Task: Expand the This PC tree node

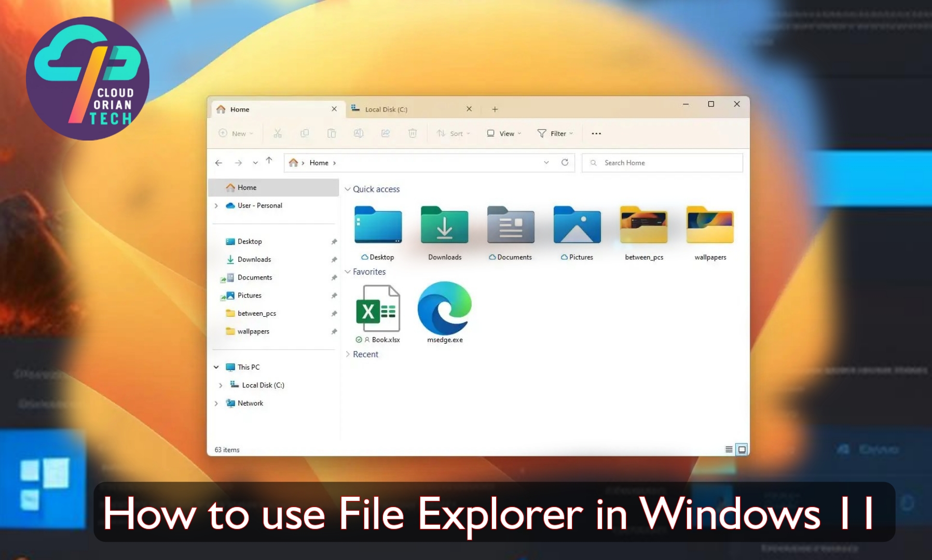Action: point(216,367)
